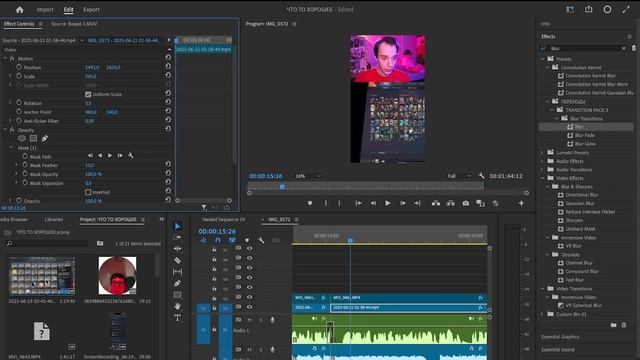
Task: Expand the Scale property
Action: pyautogui.click(x=10, y=76)
